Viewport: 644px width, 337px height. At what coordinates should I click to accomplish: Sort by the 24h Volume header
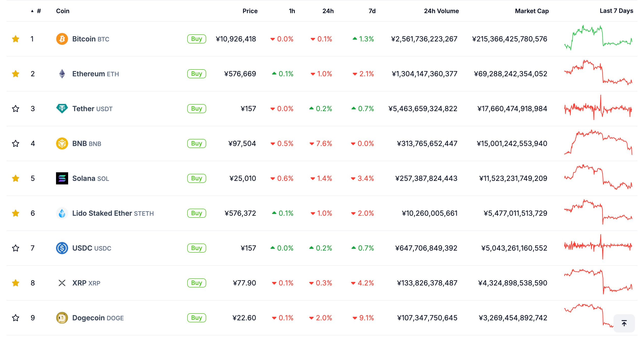[x=441, y=11]
